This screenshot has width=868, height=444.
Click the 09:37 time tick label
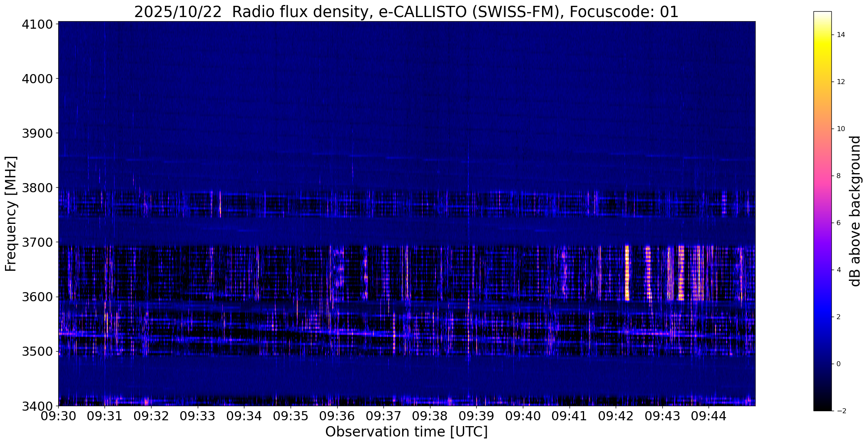point(384,416)
